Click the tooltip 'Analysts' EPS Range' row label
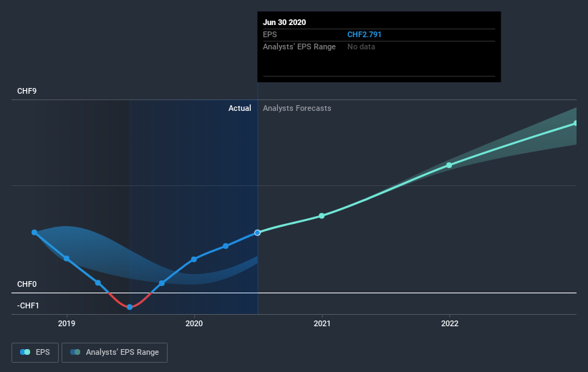588x372 pixels. (x=299, y=46)
